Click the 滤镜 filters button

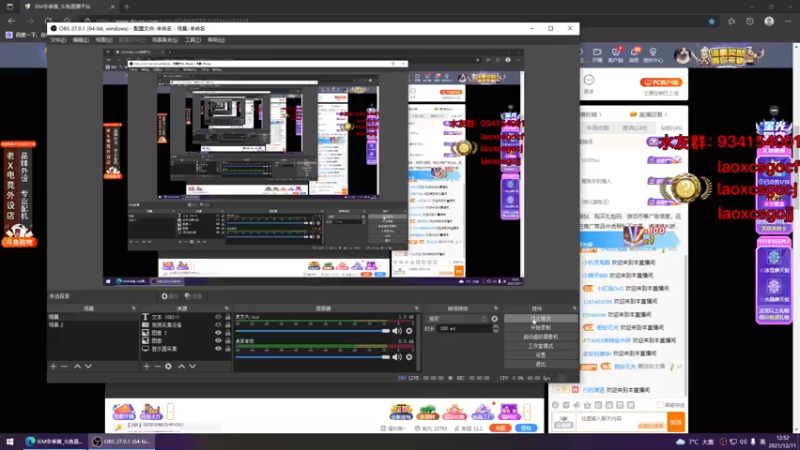point(193,296)
